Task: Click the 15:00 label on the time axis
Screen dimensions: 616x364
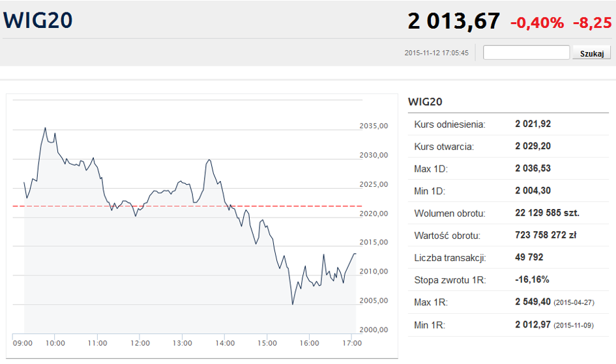Action: pyautogui.click(x=267, y=343)
